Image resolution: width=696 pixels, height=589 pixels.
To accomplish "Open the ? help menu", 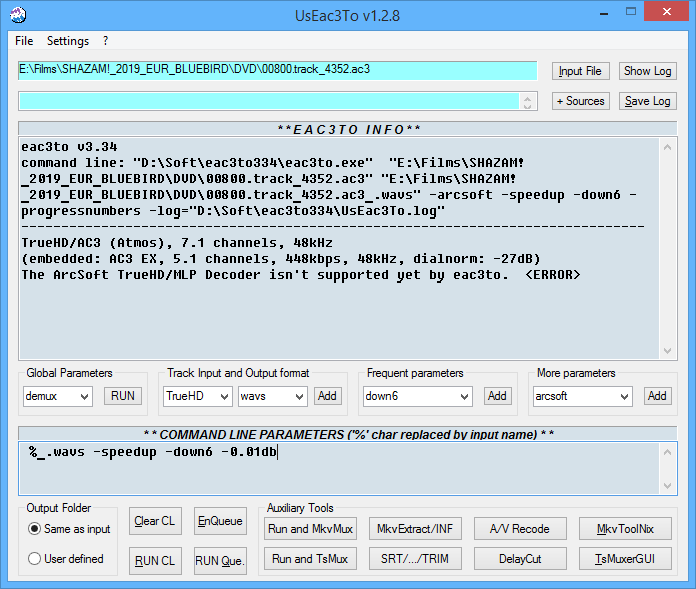I will tap(105, 41).
